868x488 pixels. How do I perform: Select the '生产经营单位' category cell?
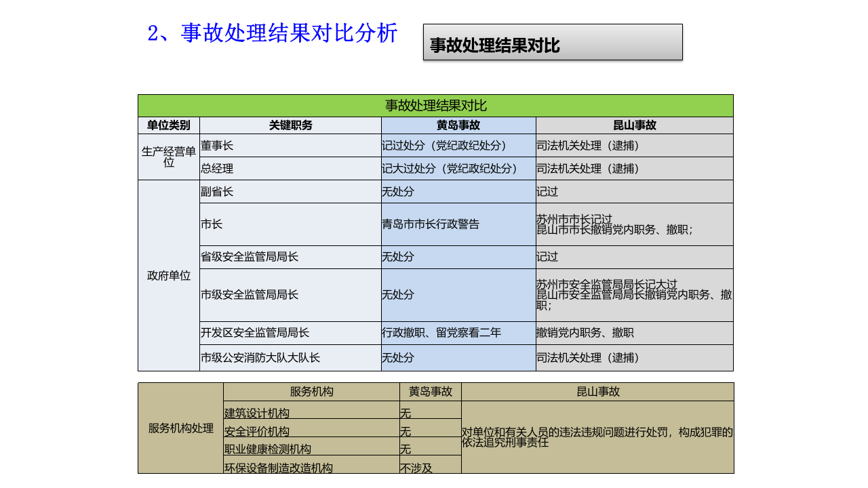pos(169,157)
